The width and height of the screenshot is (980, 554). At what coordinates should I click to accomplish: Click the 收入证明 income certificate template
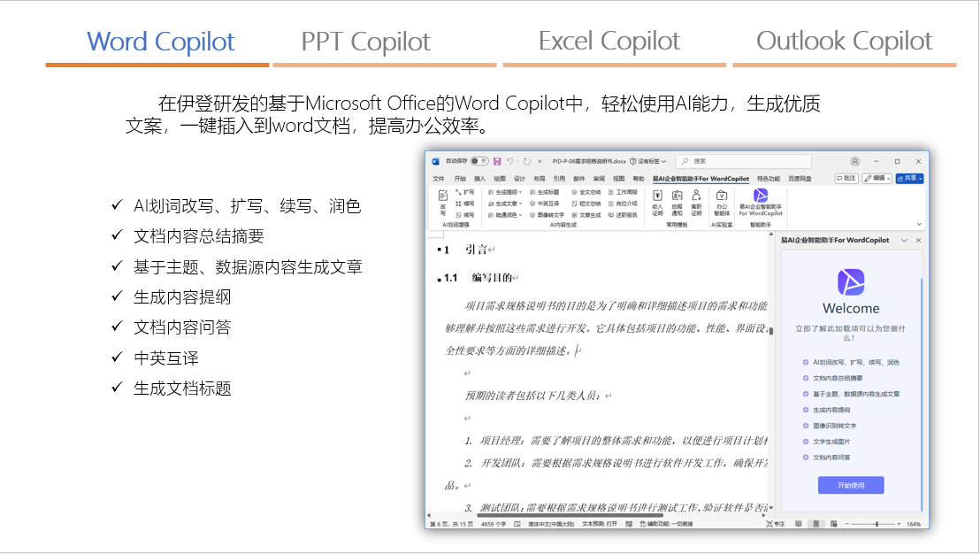coord(657,203)
